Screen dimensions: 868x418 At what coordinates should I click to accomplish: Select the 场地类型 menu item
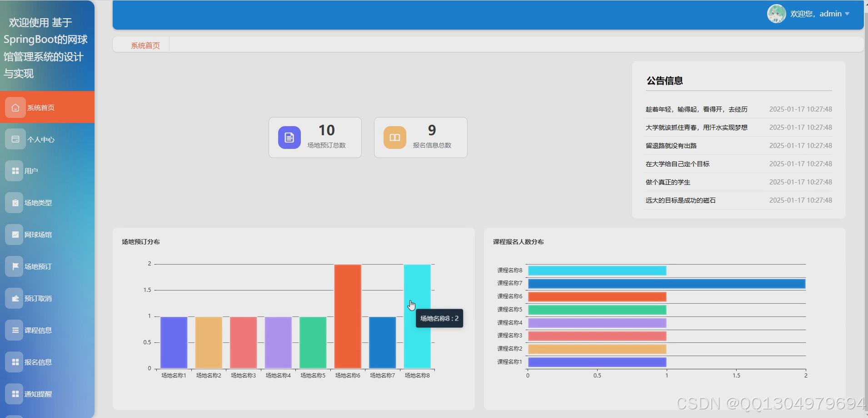coord(47,203)
